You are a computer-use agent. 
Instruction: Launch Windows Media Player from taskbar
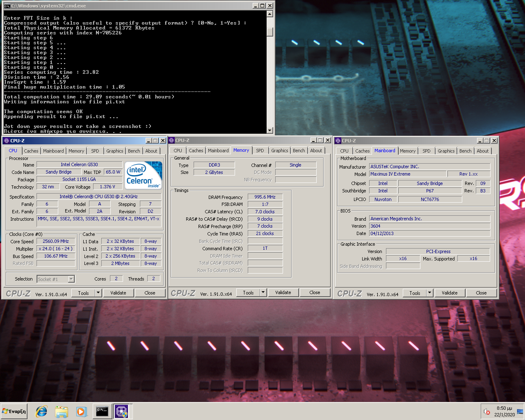click(x=81, y=411)
